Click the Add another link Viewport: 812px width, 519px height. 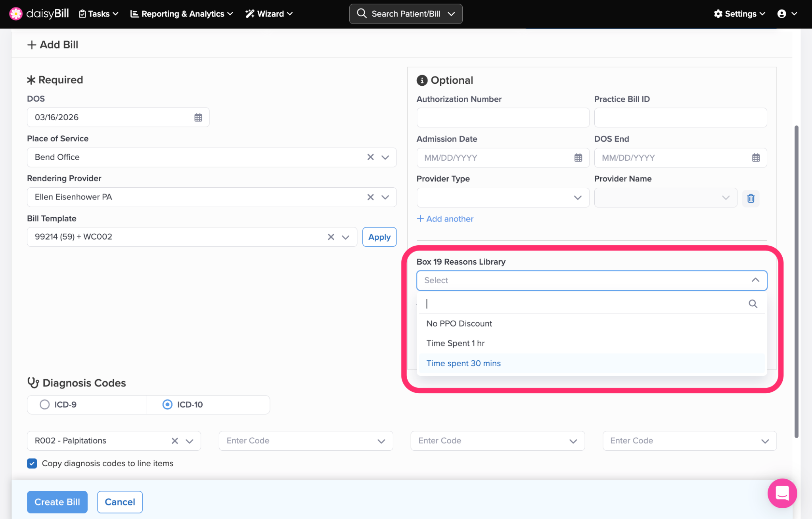click(445, 219)
